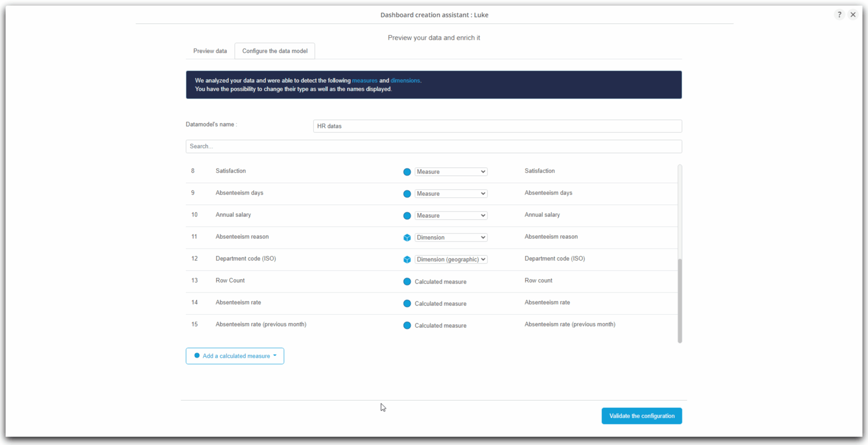The width and height of the screenshot is (868, 445).
Task: Open the Annual salary type dropdown
Action: pyautogui.click(x=451, y=216)
